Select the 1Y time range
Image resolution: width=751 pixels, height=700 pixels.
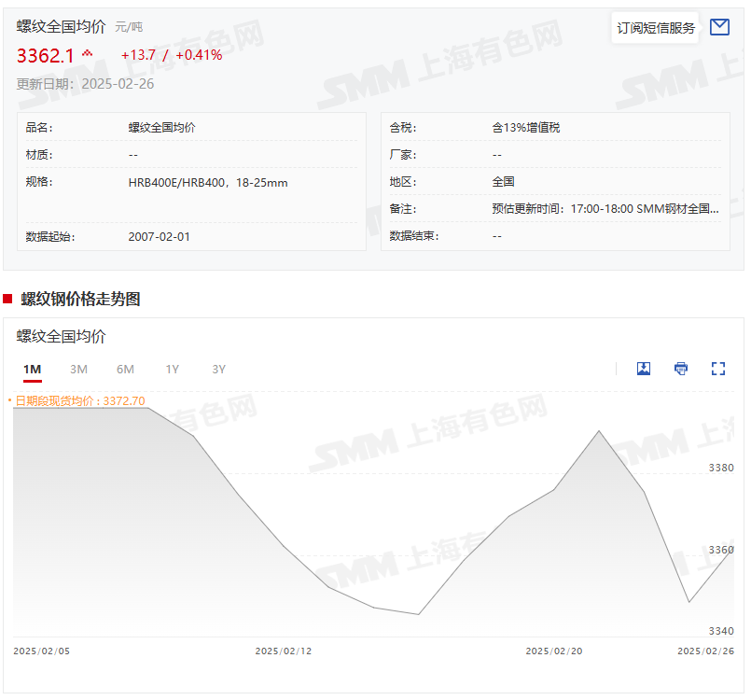coord(172,370)
